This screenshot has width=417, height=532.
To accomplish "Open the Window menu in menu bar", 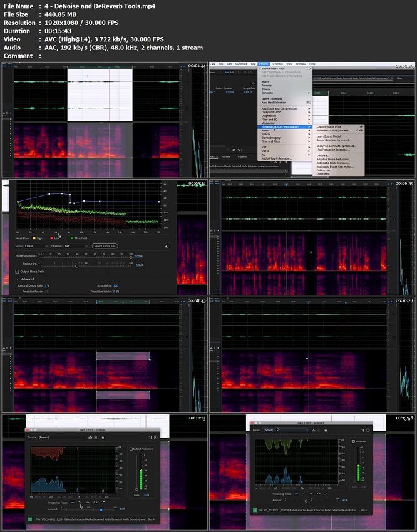I will pyautogui.click(x=301, y=64).
